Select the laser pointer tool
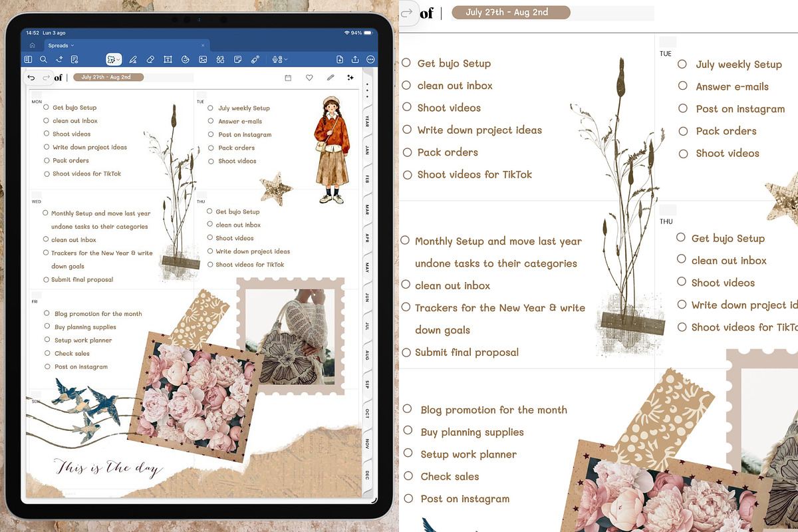798x532 pixels. pos(255,59)
